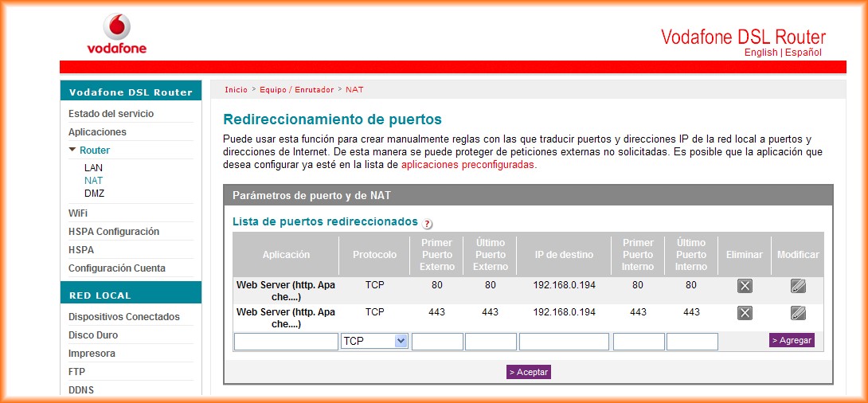Click the Aplicación name input field
868x403 pixels.
pos(286,342)
